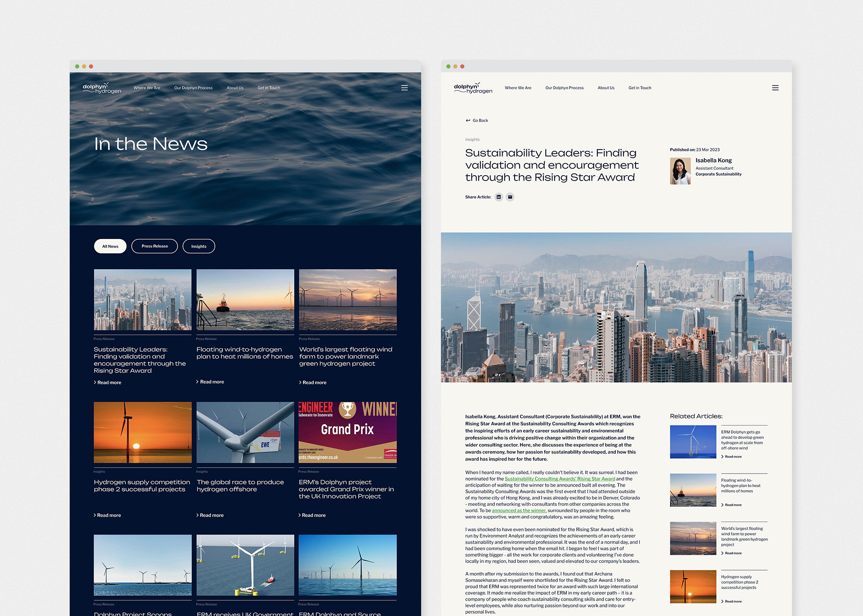Open hamburger menu in left news window
This screenshot has height=616, width=863.
[x=405, y=88]
